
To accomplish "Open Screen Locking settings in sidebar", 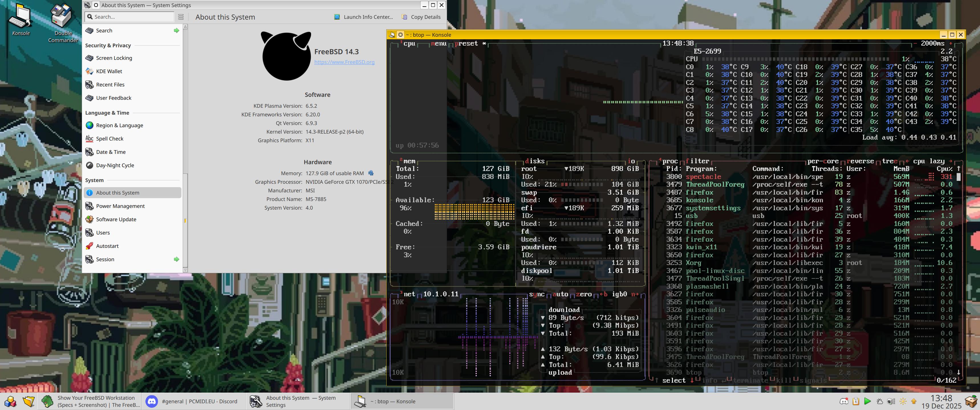I will [114, 58].
